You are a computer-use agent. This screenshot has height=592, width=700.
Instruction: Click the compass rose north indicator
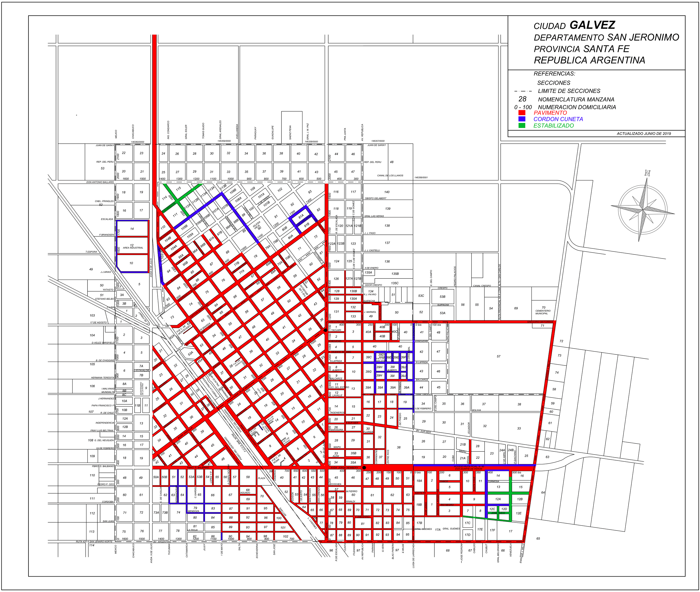647,173
